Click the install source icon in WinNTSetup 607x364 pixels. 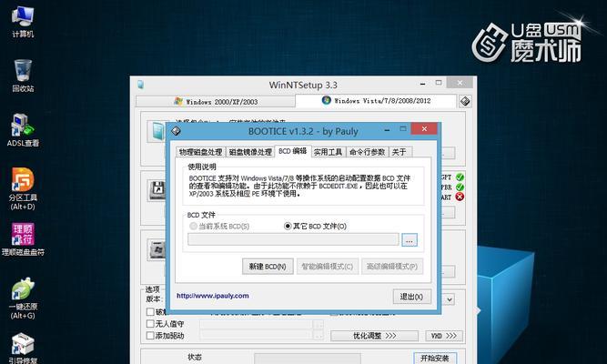[157, 131]
